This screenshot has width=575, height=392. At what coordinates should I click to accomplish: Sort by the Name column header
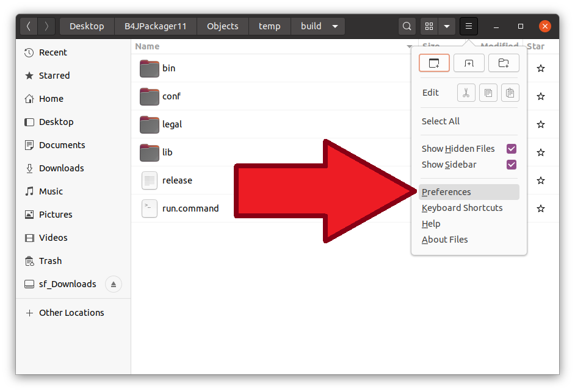point(274,46)
